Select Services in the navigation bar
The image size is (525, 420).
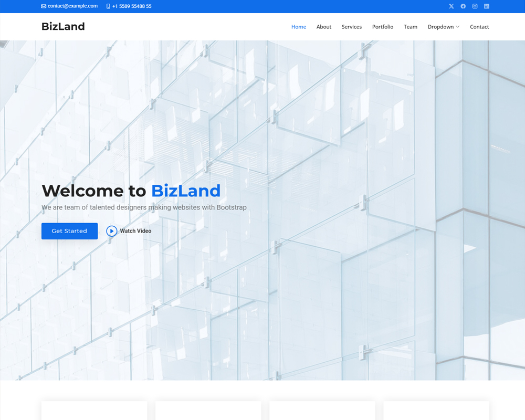[x=351, y=27]
